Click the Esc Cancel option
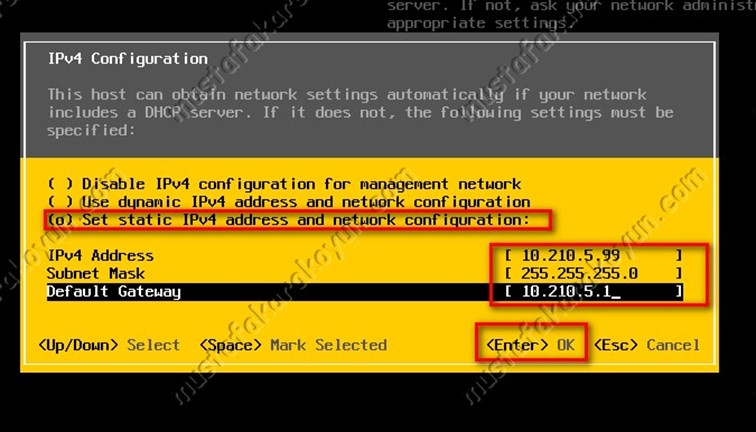The height and width of the screenshot is (432, 756). (647, 345)
